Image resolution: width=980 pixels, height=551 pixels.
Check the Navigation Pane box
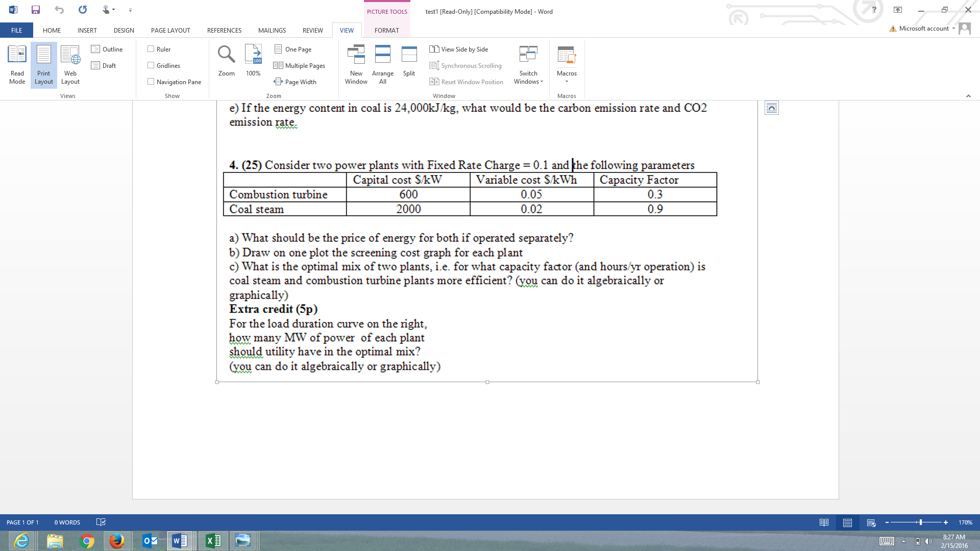[x=151, y=82]
